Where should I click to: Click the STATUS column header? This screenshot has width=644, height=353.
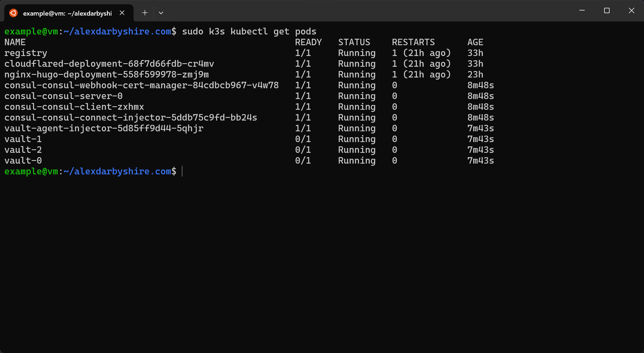pyautogui.click(x=354, y=42)
